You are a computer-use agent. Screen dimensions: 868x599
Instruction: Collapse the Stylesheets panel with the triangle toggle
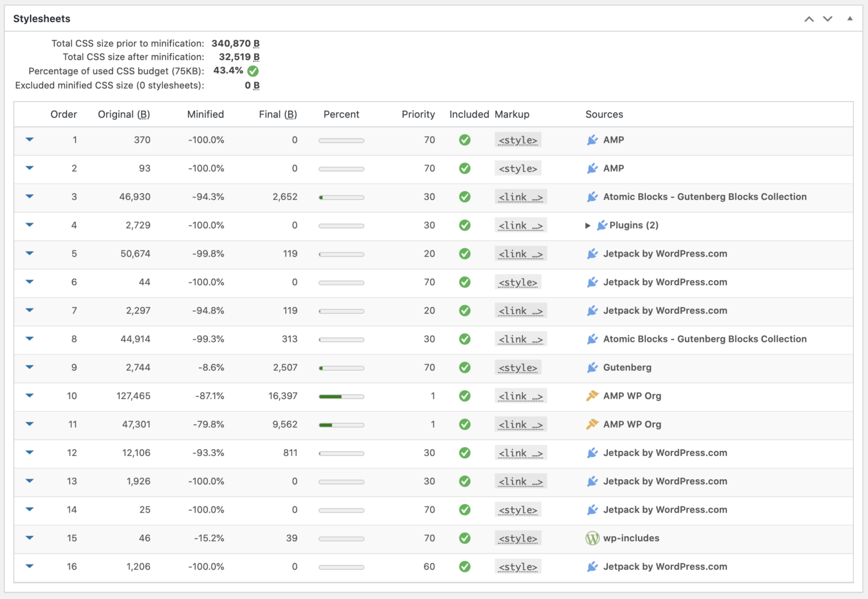tap(849, 19)
